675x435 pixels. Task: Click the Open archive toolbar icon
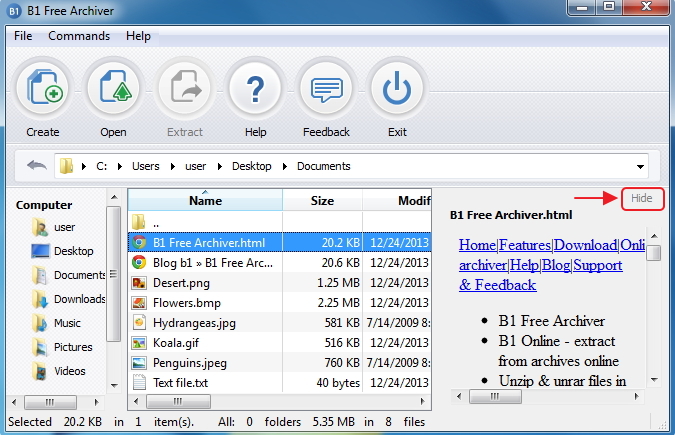pos(114,89)
